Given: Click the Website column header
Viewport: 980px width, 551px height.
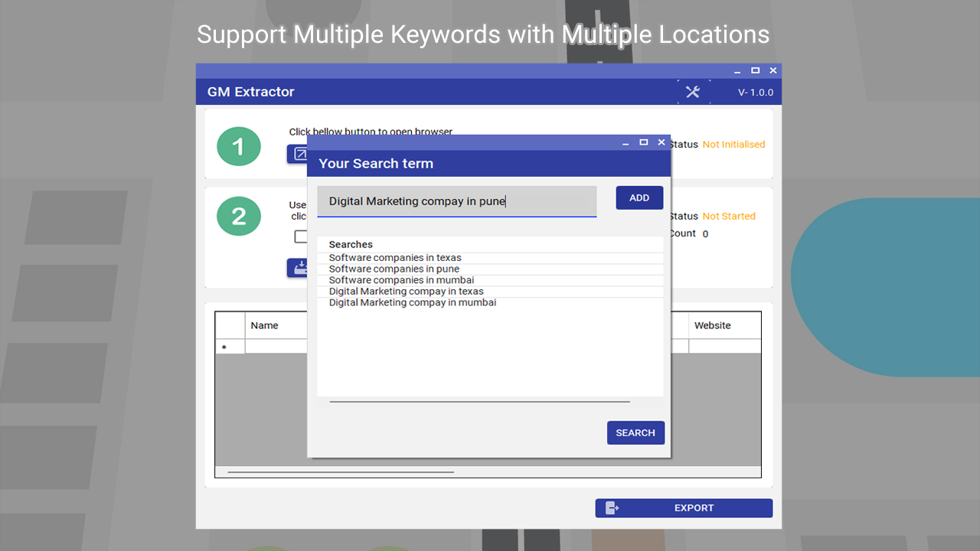Looking at the screenshot, I should (712, 324).
